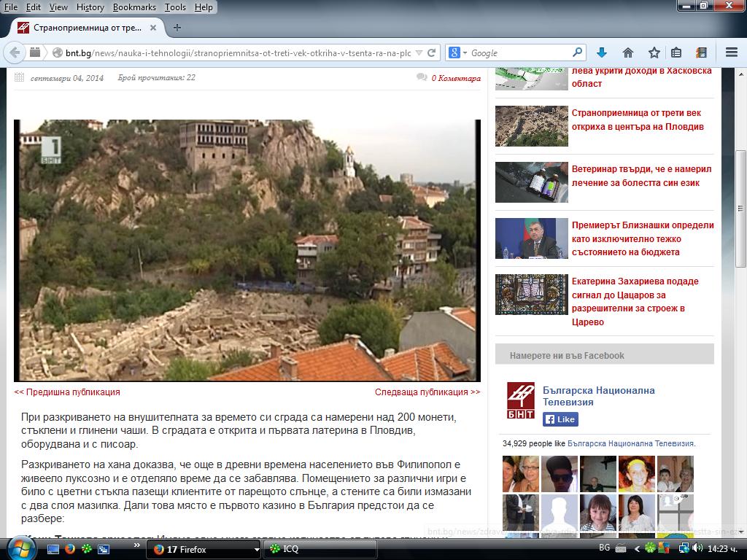747x560 pixels.
Task: Open article about ветеринар and син език
Action: point(641,176)
